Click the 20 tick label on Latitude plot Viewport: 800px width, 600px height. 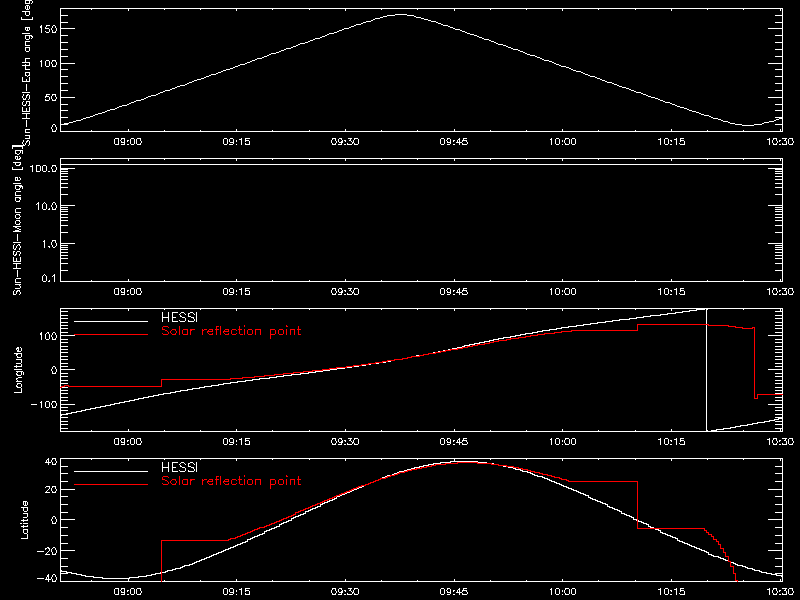(51, 490)
